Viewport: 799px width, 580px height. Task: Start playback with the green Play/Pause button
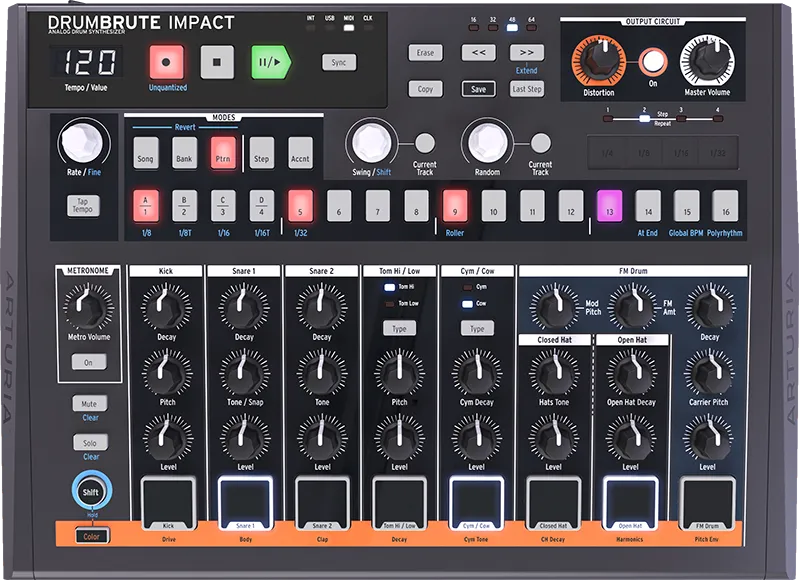pyautogui.click(x=271, y=62)
